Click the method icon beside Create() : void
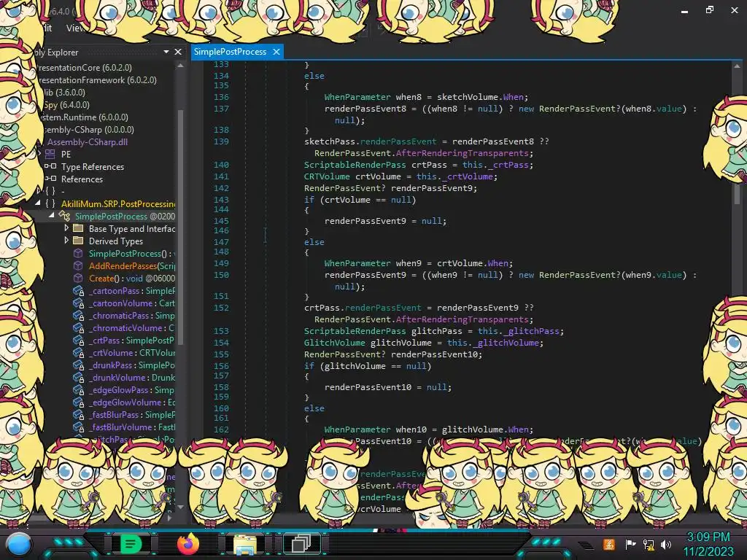Screen dimensions: 747x560 pos(78,278)
